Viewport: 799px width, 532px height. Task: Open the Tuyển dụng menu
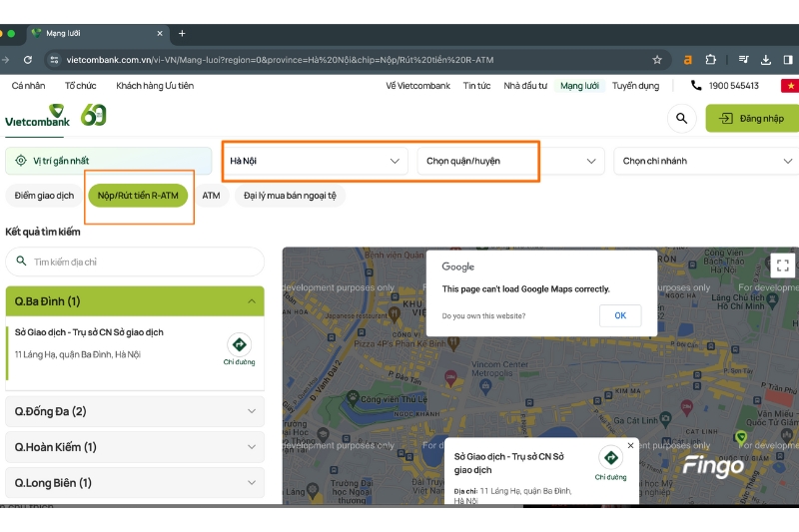635,86
